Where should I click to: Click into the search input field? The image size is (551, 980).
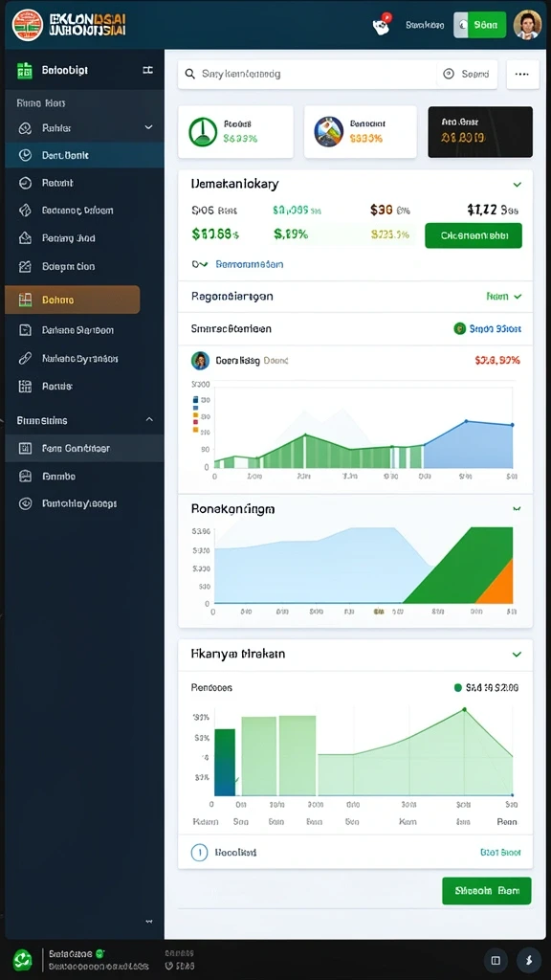click(x=307, y=74)
